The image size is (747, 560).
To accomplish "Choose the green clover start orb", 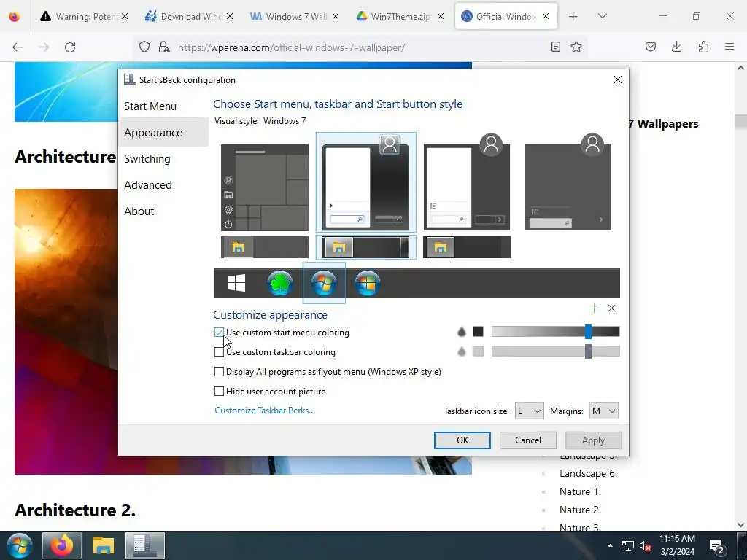I will pos(280,283).
